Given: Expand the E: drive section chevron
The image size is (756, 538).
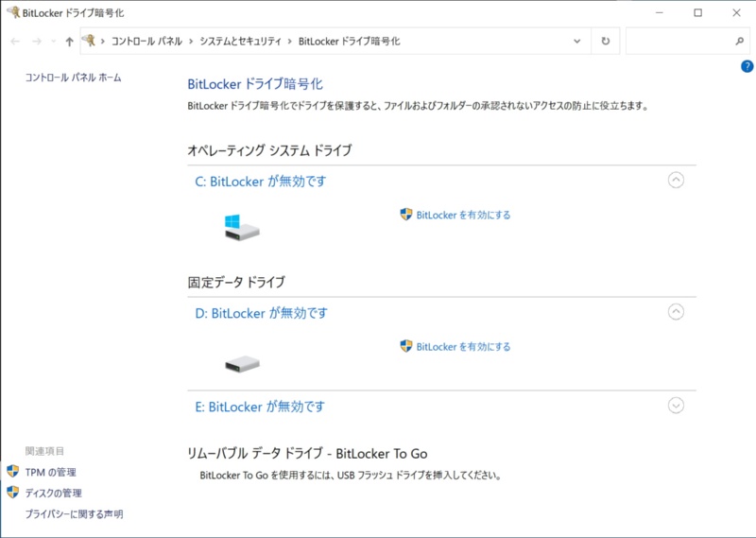Looking at the screenshot, I should click(x=676, y=406).
